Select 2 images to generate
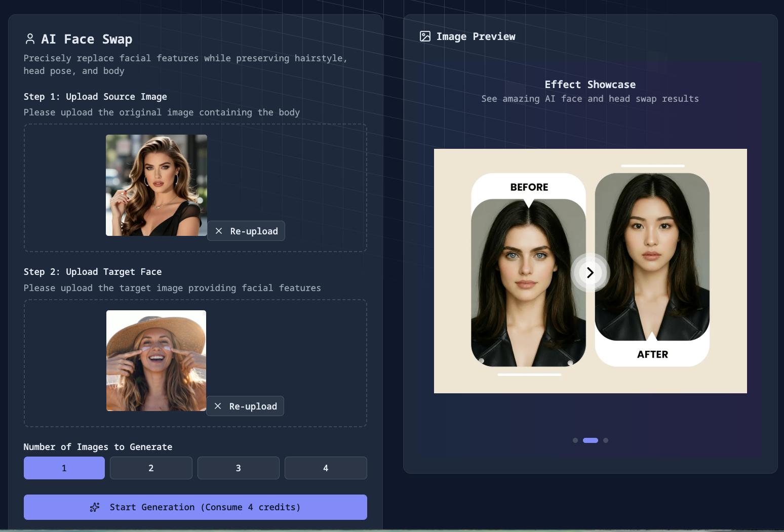The image size is (784, 532). [x=151, y=468]
